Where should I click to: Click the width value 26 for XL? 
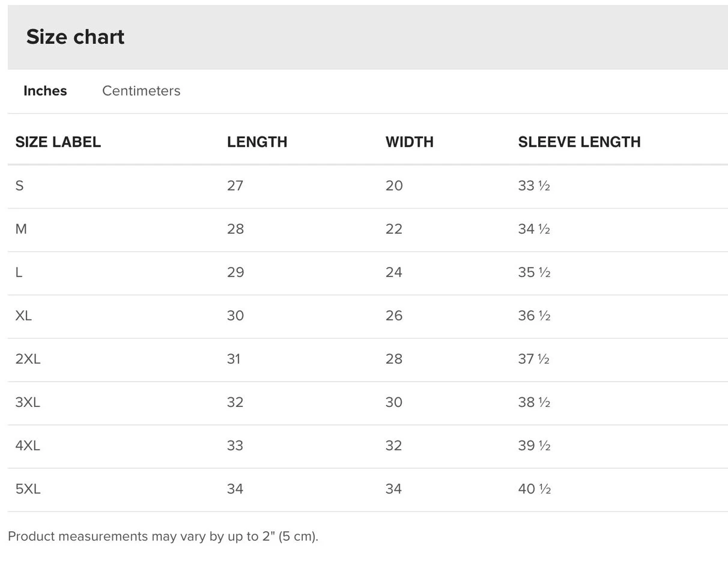click(394, 316)
